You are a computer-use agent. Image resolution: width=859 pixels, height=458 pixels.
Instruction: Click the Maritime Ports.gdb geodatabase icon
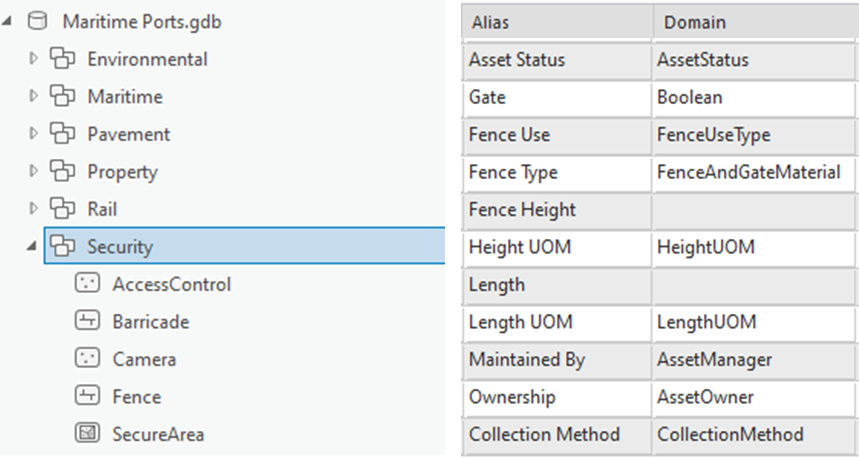pos(37,21)
